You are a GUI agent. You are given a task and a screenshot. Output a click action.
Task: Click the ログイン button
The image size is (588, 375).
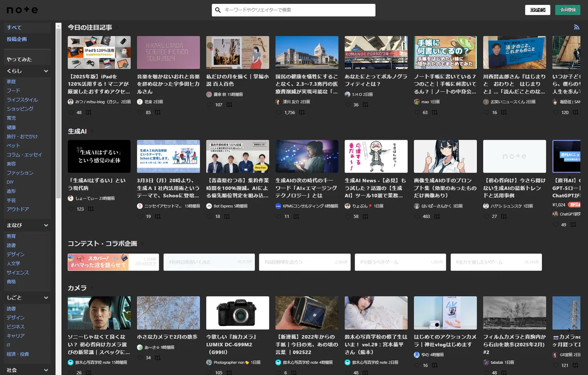pos(538,10)
